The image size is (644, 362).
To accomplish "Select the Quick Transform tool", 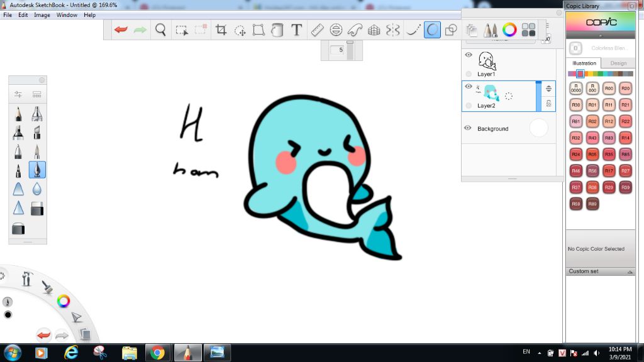I will (240, 30).
